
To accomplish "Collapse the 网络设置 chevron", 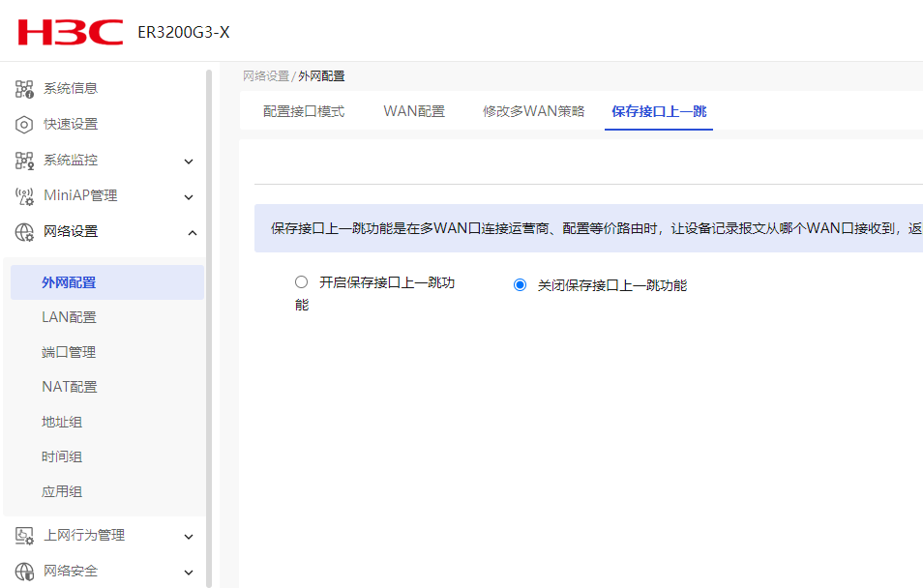I will tap(192, 232).
